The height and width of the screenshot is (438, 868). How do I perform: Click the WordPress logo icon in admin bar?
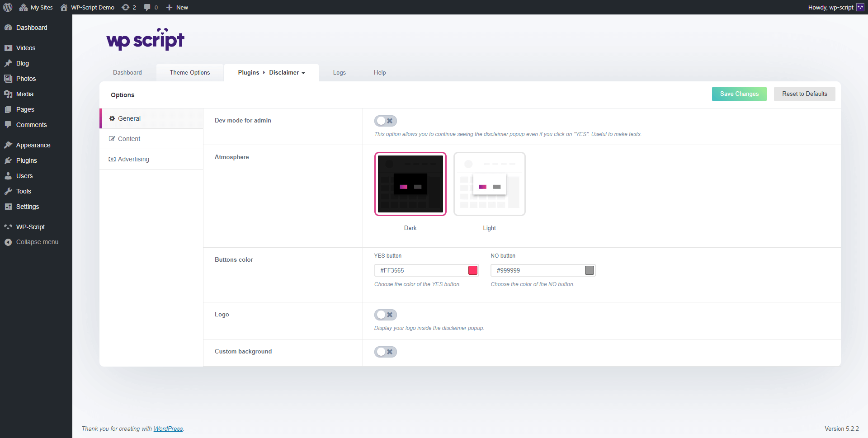(8, 7)
